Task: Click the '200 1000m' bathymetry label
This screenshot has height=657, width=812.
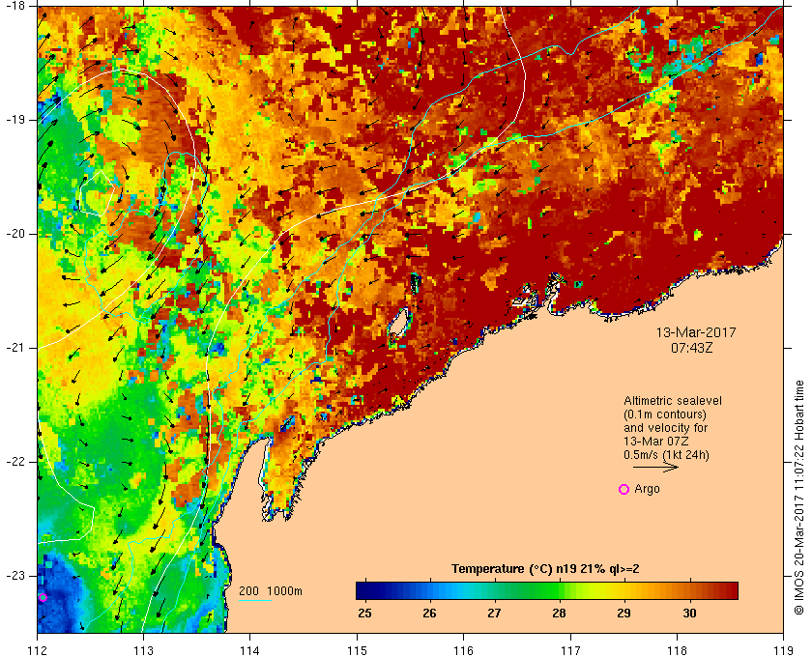Action: click(271, 591)
